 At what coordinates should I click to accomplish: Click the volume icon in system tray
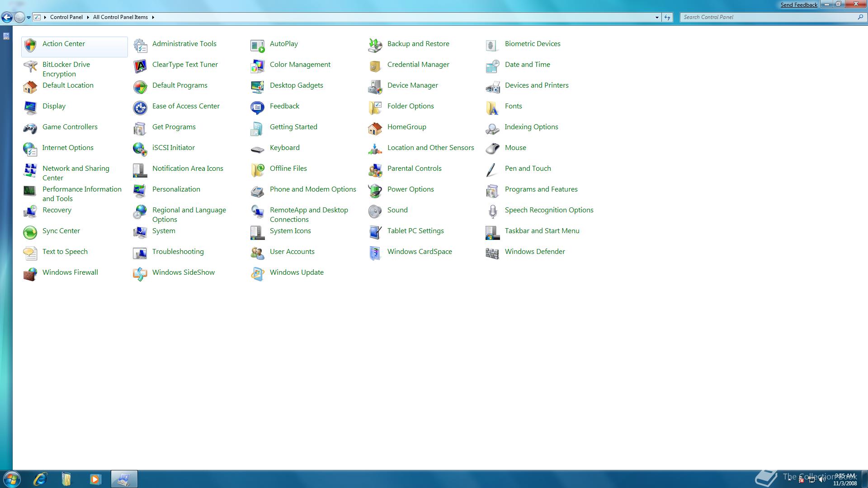[822, 480]
